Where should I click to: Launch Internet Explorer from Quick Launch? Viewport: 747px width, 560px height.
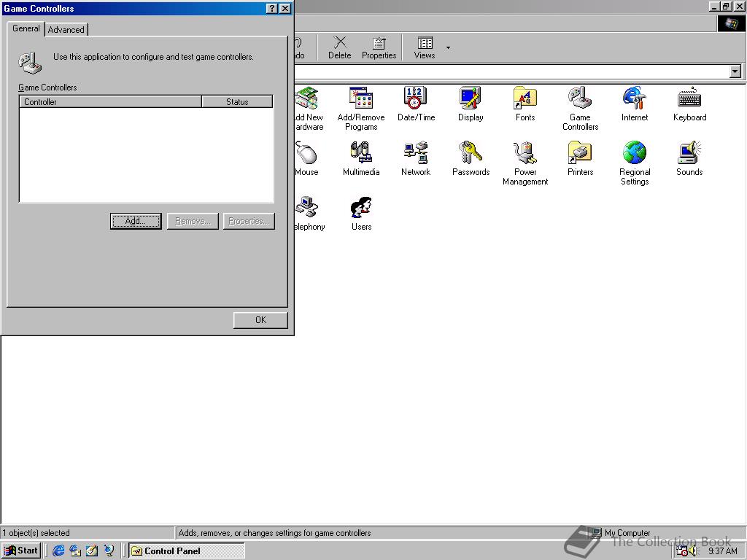coord(58,551)
